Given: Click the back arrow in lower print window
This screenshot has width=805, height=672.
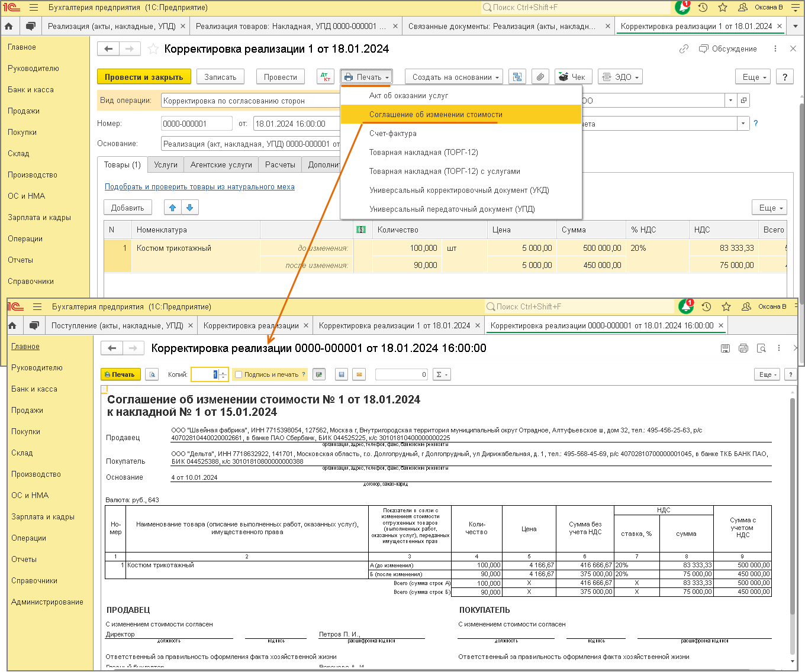Looking at the screenshot, I should tap(111, 348).
